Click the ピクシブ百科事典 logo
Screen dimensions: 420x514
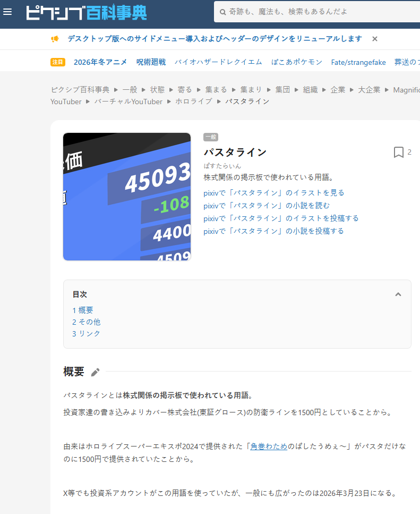coord(87,12)
